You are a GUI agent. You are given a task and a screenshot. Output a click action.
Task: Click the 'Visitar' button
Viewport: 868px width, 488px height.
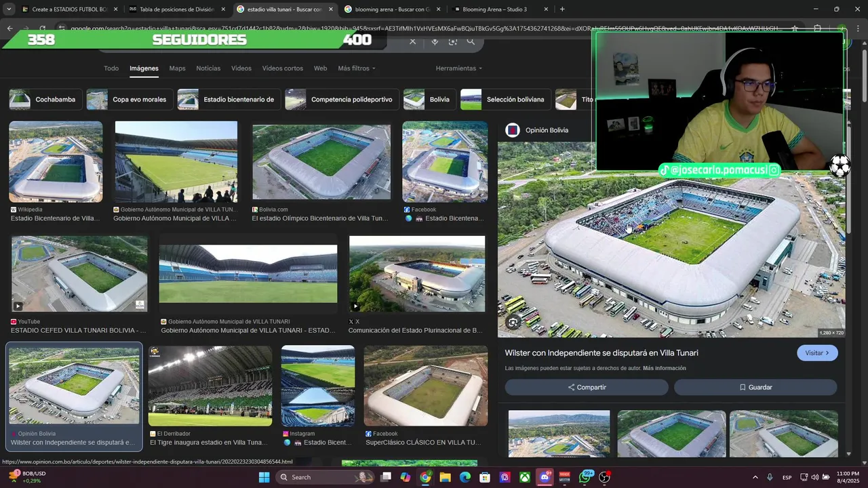tap(817, 353)
